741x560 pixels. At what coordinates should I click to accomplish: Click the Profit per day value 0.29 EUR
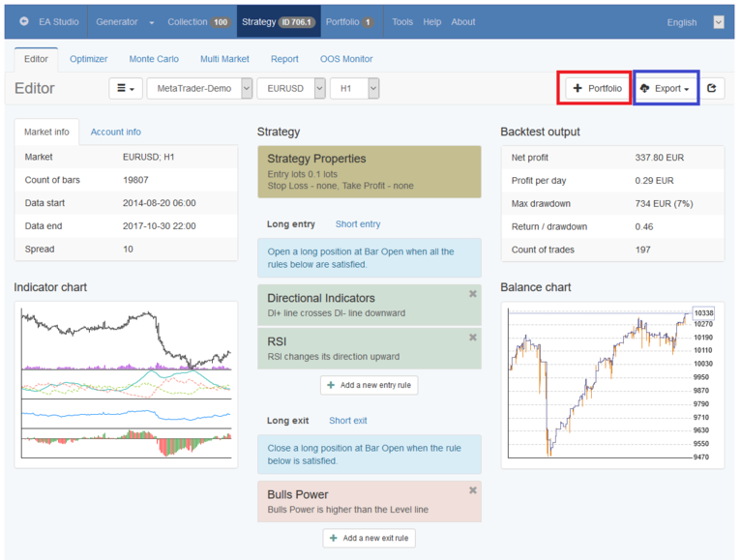[654, 181]
